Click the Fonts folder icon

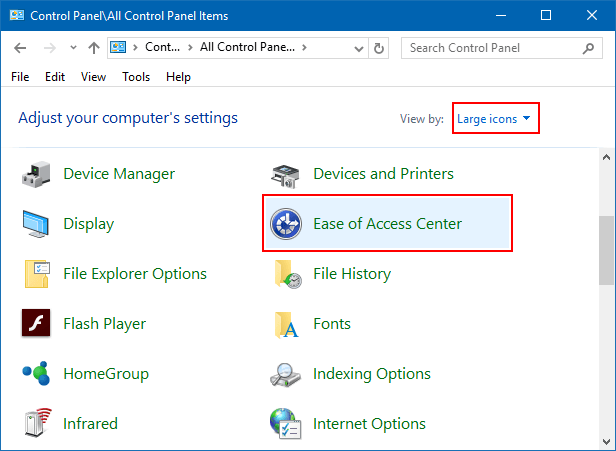286,325
